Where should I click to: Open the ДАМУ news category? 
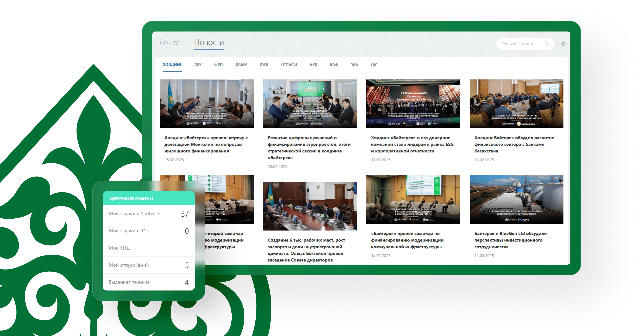click(241, 65)
